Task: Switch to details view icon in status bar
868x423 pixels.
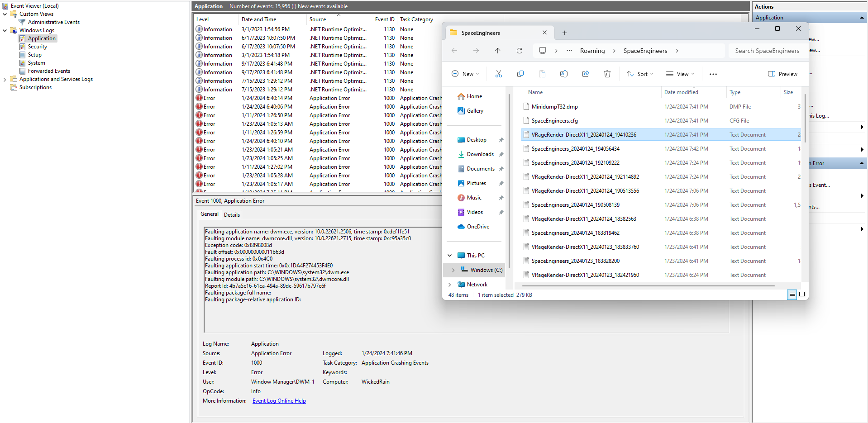Action: pos(792,295)
